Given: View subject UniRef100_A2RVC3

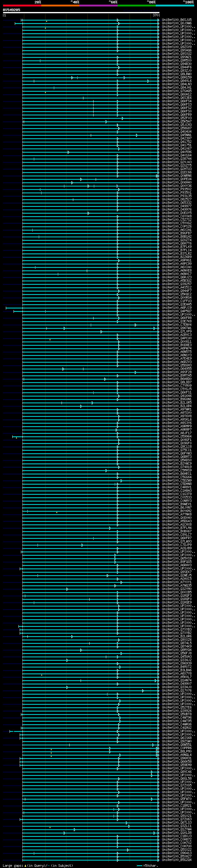Looking at the screenshot, I should (177, 335).
